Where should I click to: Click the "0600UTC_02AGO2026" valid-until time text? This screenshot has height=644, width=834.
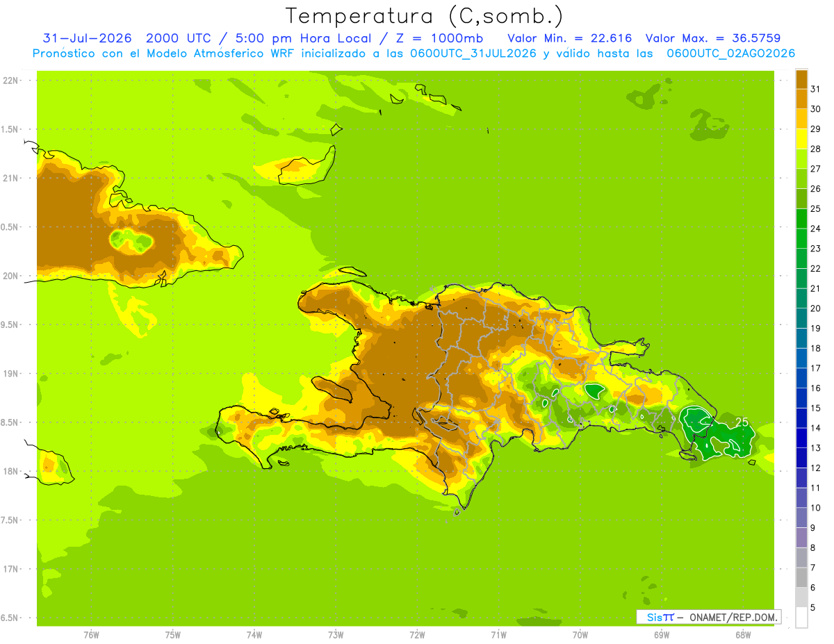click(x=730, y=53)
